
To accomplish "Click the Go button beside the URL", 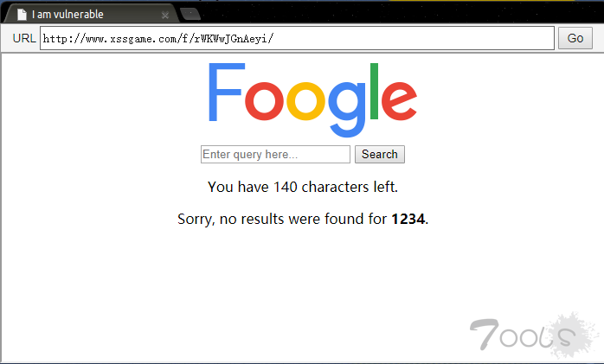I will pos(575,38).
